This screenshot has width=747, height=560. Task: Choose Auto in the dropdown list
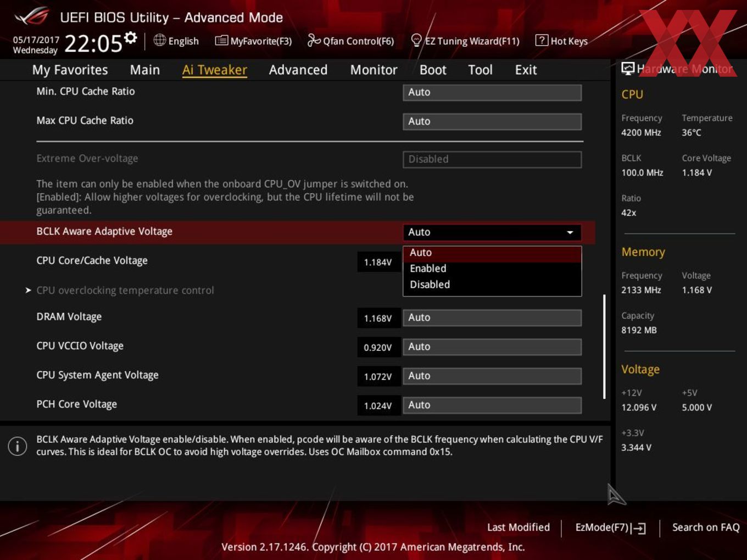click(x=492, y=253)
